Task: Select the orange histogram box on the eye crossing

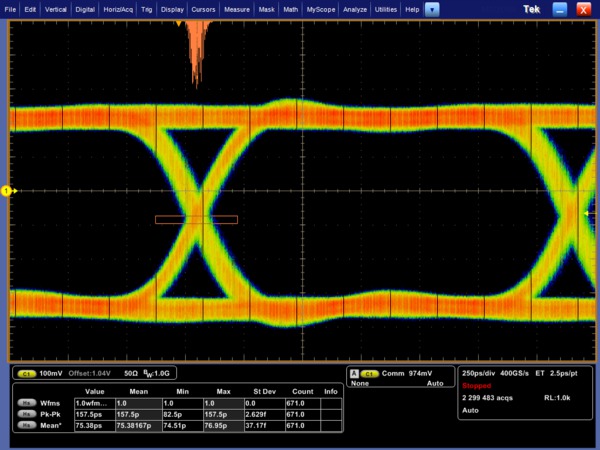Action: 196,218
